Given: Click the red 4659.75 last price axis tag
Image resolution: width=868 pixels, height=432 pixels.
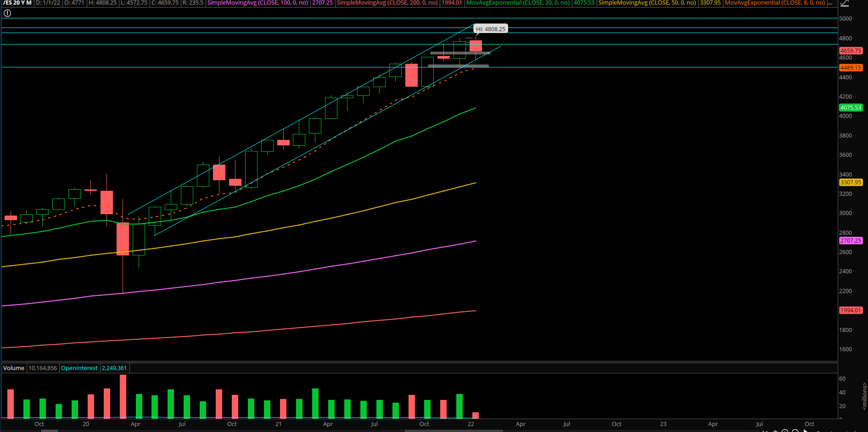Looking at the screenshot, I should coord(851,51).
